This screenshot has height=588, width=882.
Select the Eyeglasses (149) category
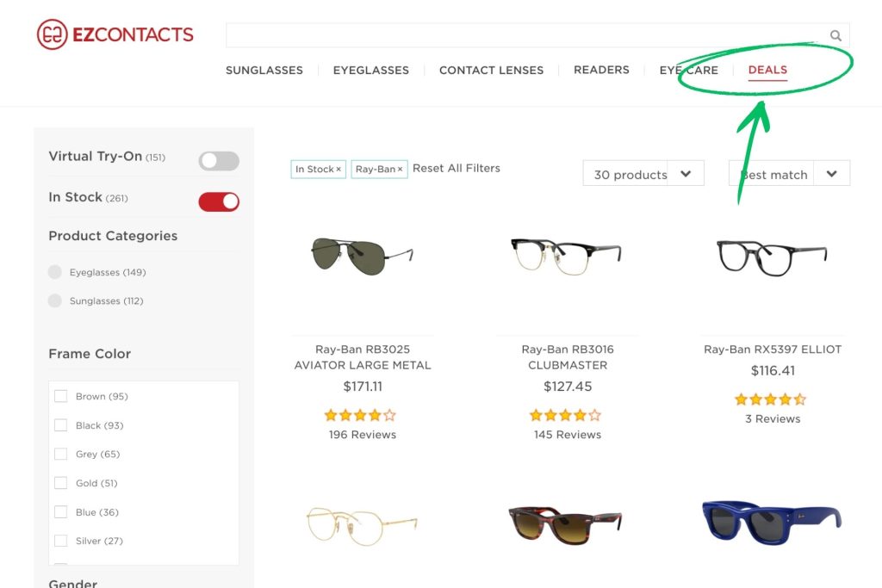tap(97, 272)
